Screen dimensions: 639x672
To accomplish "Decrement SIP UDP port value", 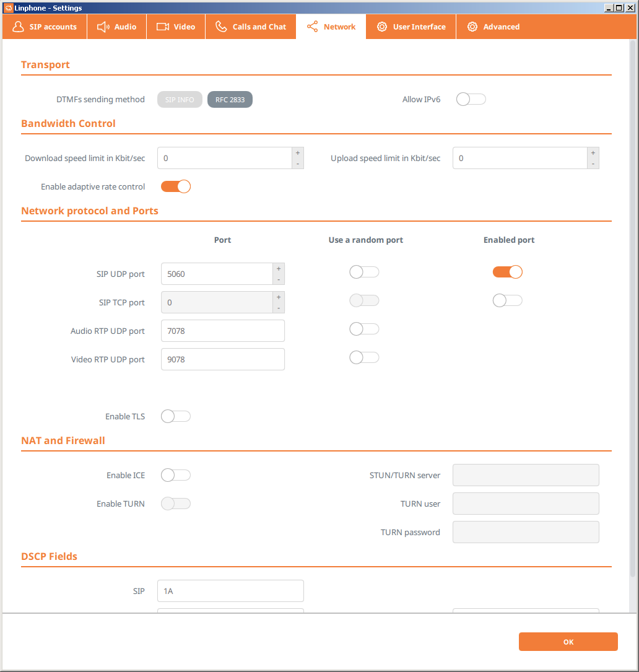I will point(279,279).
